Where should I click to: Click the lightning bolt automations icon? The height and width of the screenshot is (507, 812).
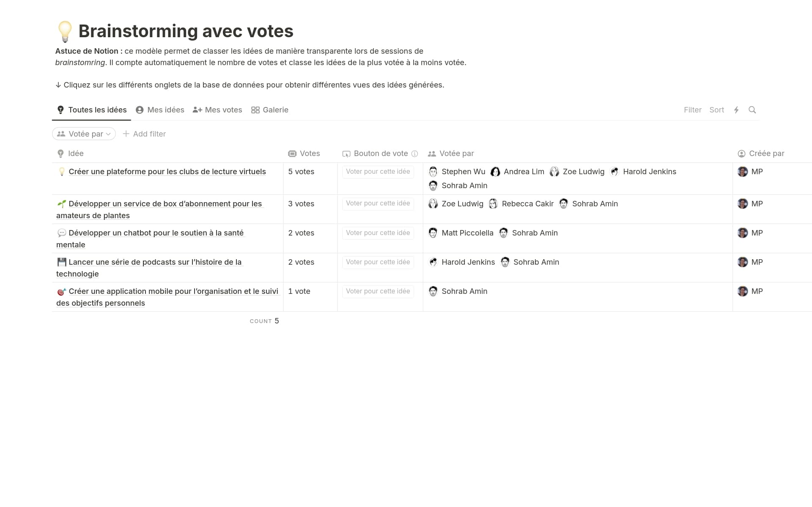click(x=736, y=110)
